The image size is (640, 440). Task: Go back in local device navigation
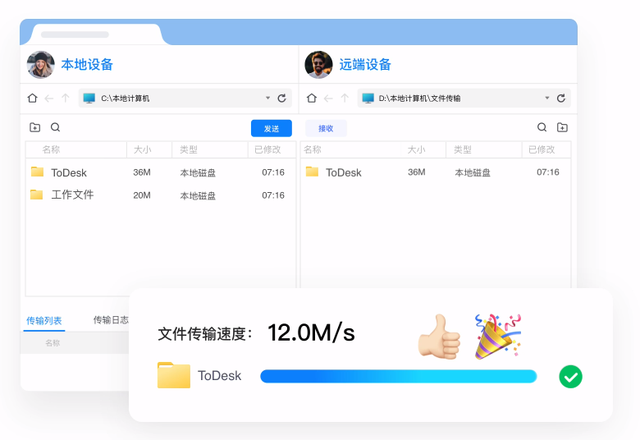49,98
